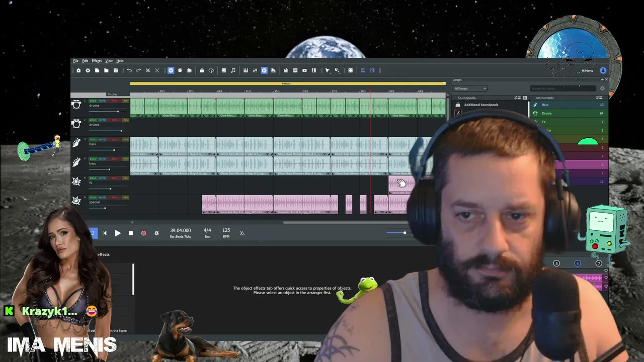Image resolution: width=644 pixels, height=362 pixels.
Task: Click the cloud upload icon
Action: click(211, 70)
